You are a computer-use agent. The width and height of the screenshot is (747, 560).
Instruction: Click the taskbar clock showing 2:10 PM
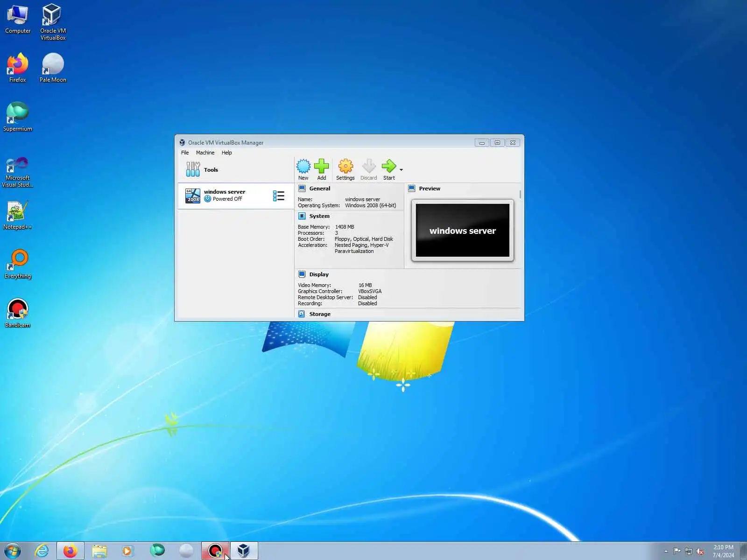pyautogui.click(x=723, y=551)
